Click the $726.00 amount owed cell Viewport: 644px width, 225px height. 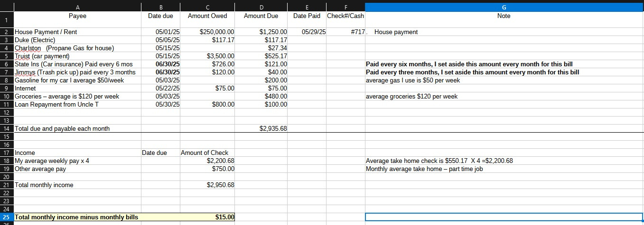[207, 64]
